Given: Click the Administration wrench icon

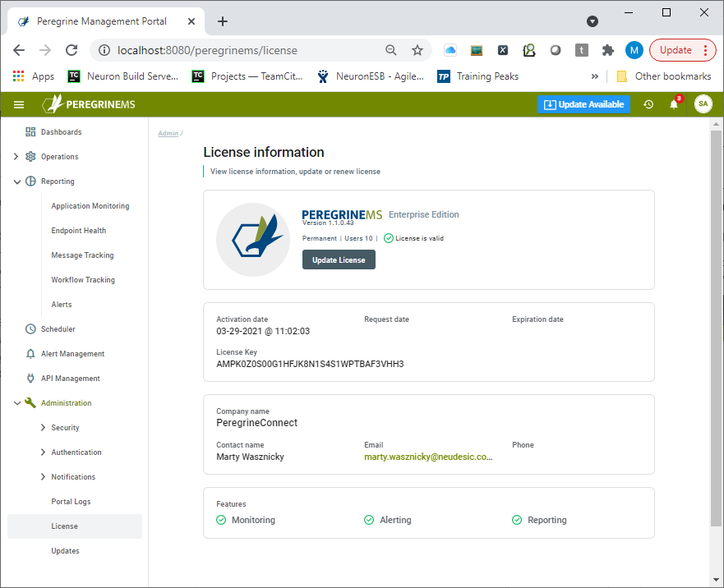Looking at the screenshot, I should [x=30, y=402].
